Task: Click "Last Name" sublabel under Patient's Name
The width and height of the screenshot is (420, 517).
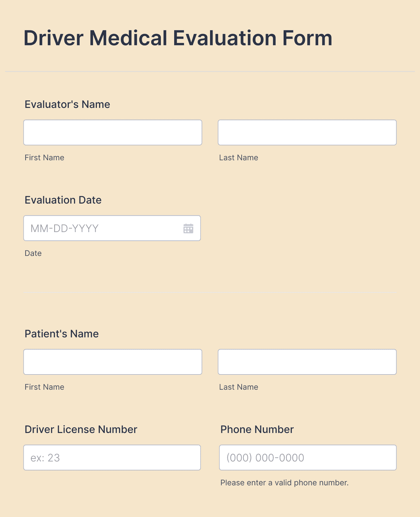Action: click(x=239, y=387)
